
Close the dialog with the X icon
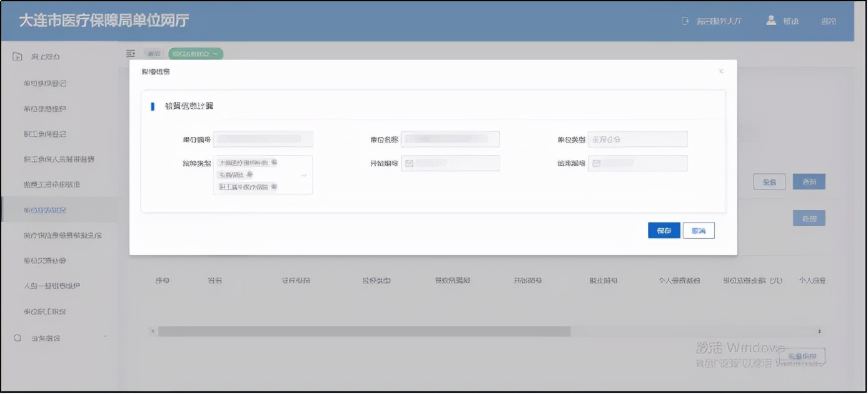721,71
